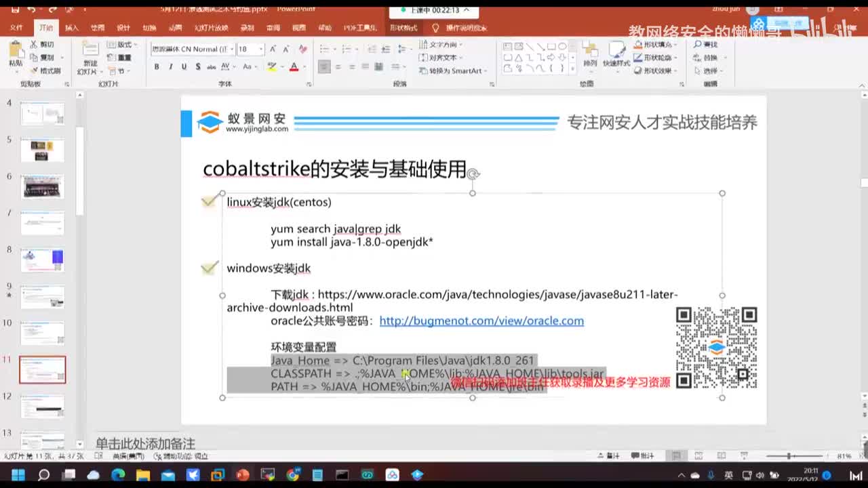Open the View (视图) ribbon tab

[x=299, y=28]
